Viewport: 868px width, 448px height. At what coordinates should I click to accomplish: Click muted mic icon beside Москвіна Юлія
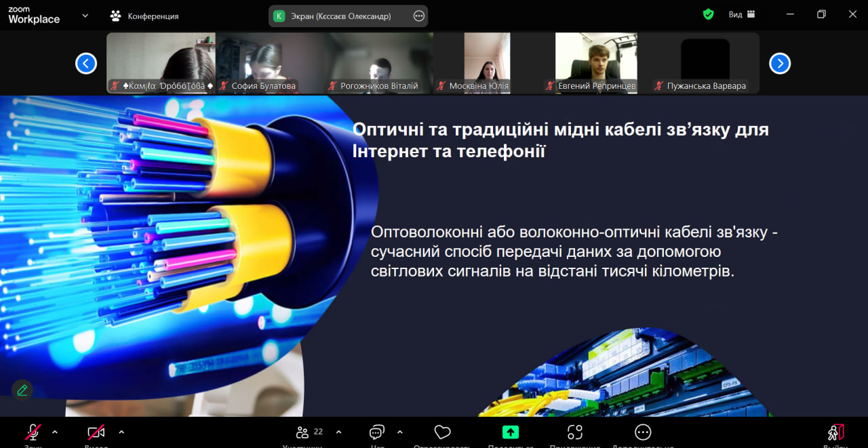pos(441,86)
